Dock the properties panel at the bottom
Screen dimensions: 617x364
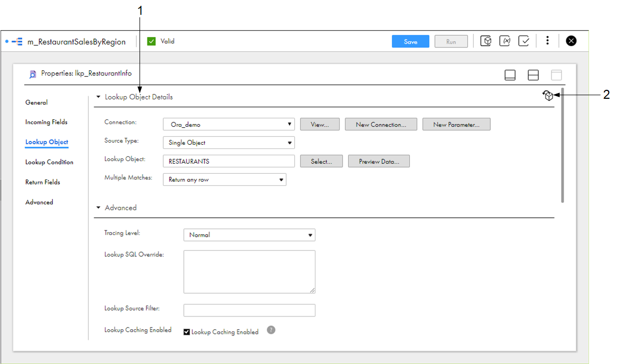(x=510, y=75)
